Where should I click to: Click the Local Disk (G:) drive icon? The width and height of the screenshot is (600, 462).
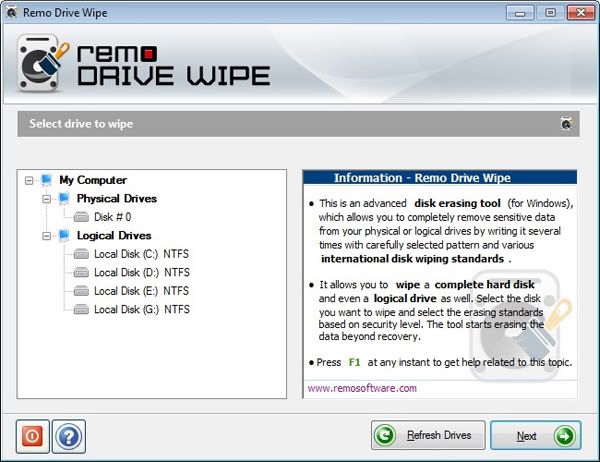81,309
